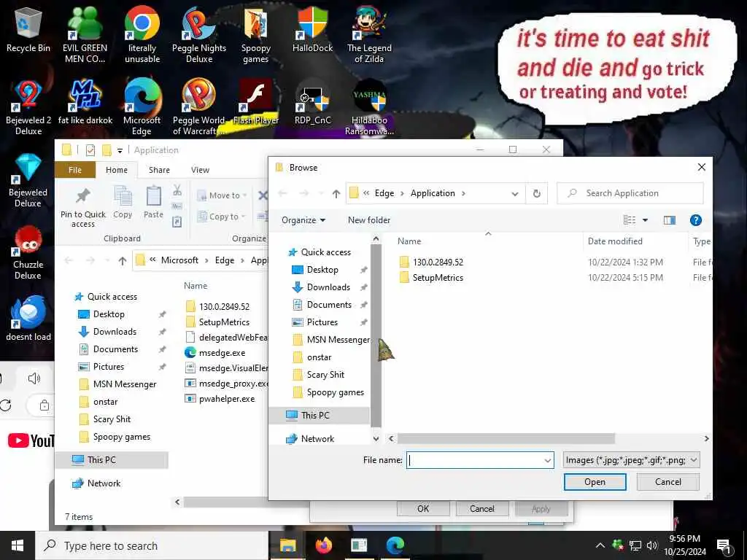
Task: Select This PC in Browse dialog sidebar
Action: pyautogui.click(x=320, y=415)
